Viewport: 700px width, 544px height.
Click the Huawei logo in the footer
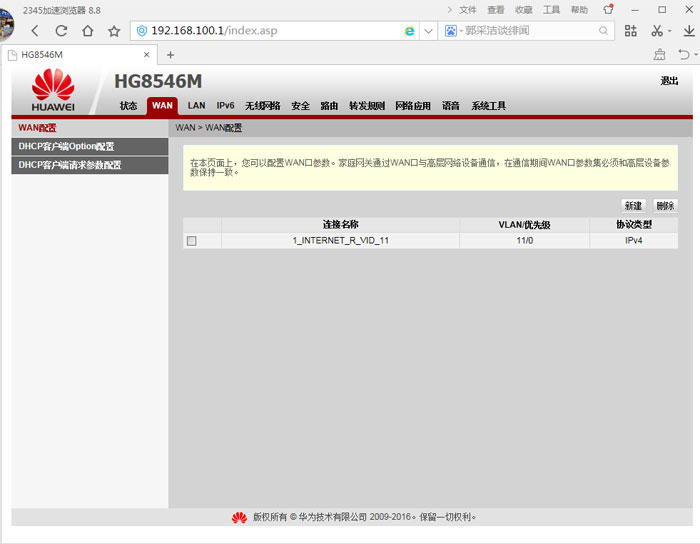pyautogui.click(x=239, y=518)
